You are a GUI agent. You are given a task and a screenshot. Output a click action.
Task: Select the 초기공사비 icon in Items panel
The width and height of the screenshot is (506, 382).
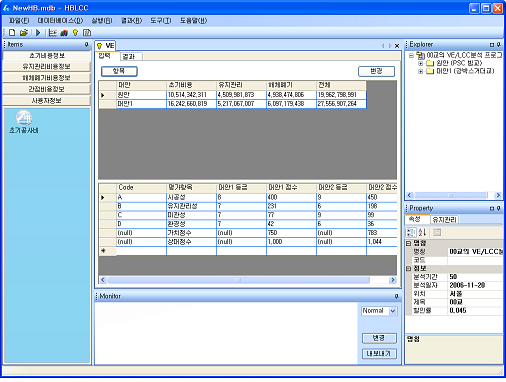pyautogui.click(x=24, y=118)
